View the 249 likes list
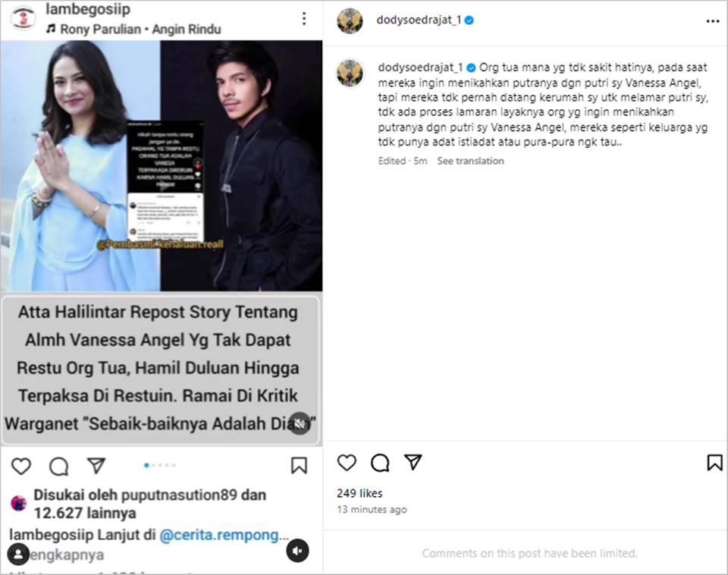The width and height of the screenshot is (728, 575). [x=359, y=493]
